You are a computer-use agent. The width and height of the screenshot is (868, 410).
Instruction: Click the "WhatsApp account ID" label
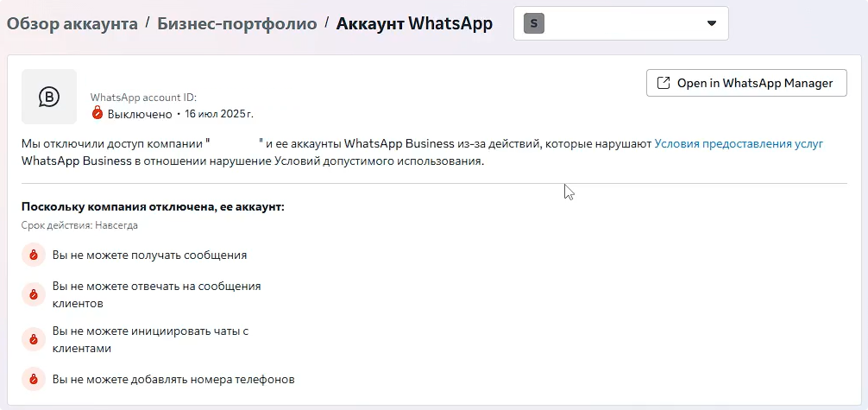click(x=143, y=98)
